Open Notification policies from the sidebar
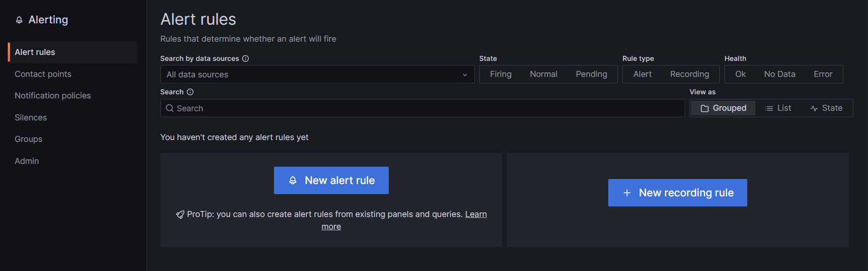Viewport: 868px width, 271px height. point(53,95)
